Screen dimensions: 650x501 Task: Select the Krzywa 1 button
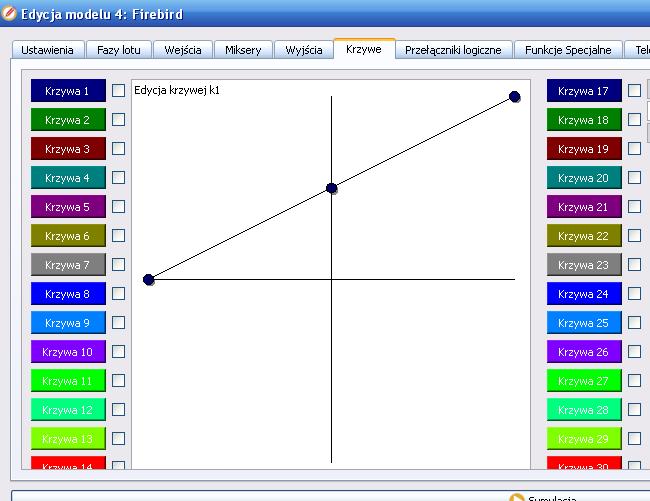pos(68,91)
